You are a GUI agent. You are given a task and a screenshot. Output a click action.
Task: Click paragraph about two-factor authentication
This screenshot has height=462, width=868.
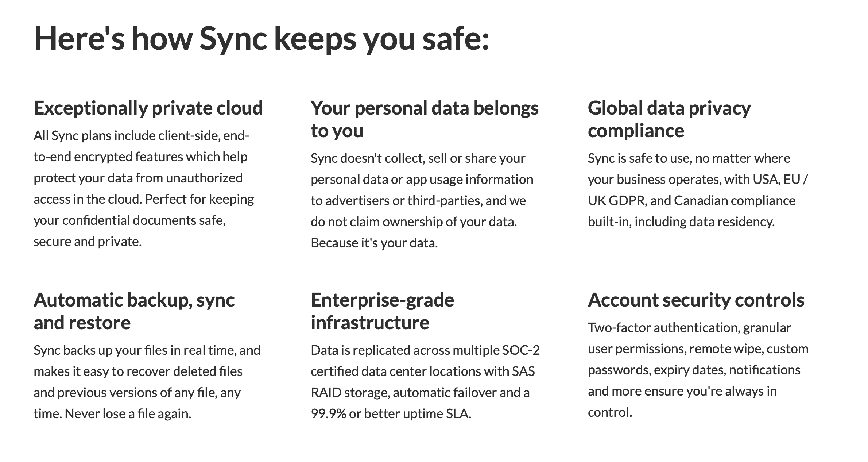click(x=698, y=370)
